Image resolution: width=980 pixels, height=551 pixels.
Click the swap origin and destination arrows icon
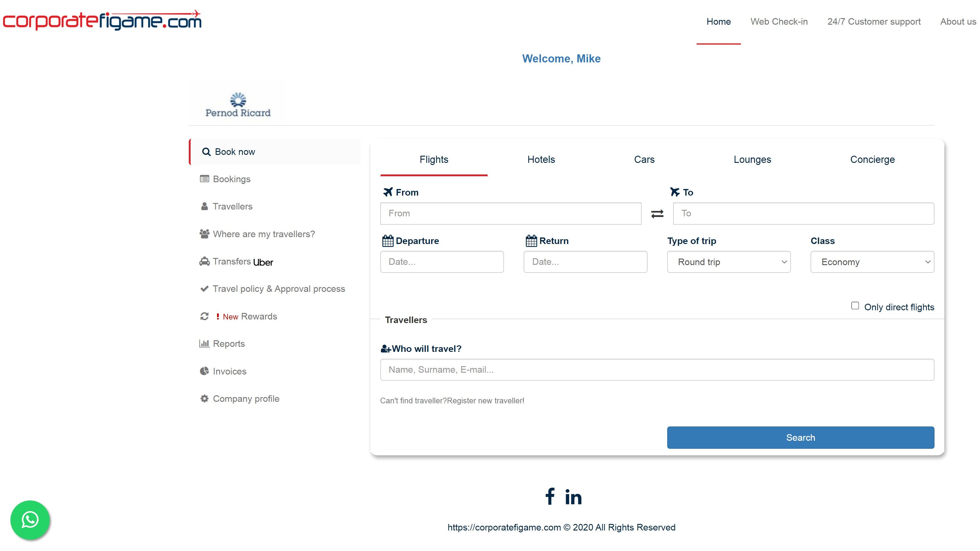(x=657, y=214)
